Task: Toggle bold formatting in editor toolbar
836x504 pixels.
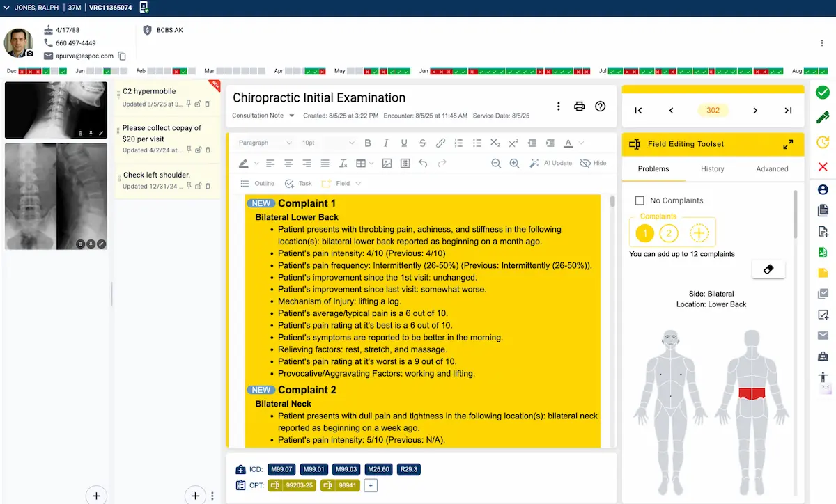Action: point(368,143)
